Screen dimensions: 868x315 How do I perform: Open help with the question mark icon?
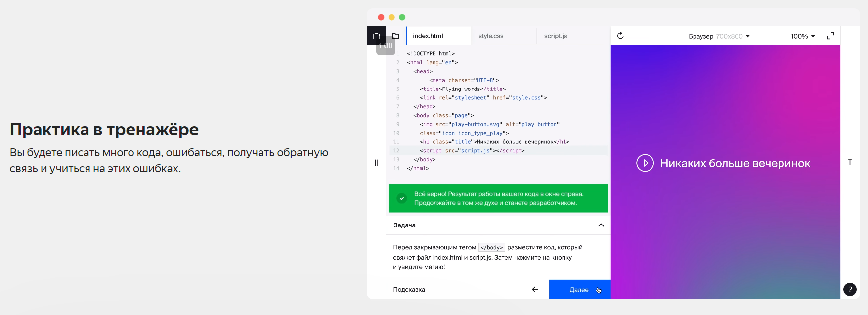(850, 289)
